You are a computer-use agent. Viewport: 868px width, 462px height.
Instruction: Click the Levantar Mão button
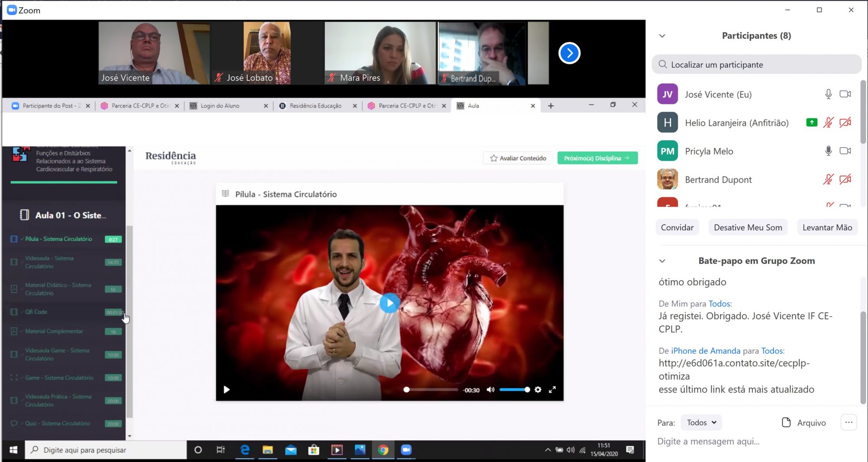point(827,227)
